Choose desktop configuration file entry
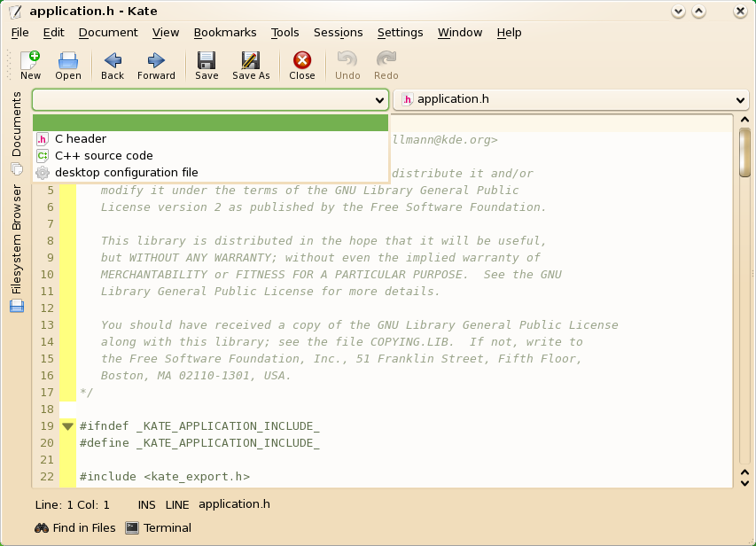Viewport: 756px width, 546px height. 210,173
